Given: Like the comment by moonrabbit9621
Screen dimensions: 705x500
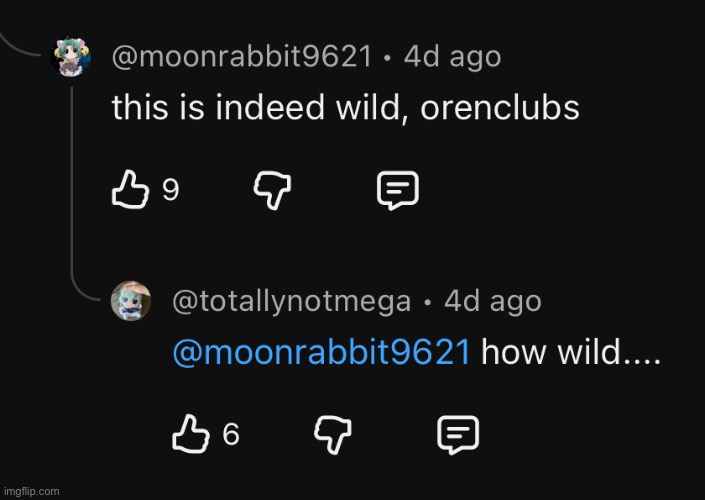Looking at the screenshot, I should coord(127,188).
